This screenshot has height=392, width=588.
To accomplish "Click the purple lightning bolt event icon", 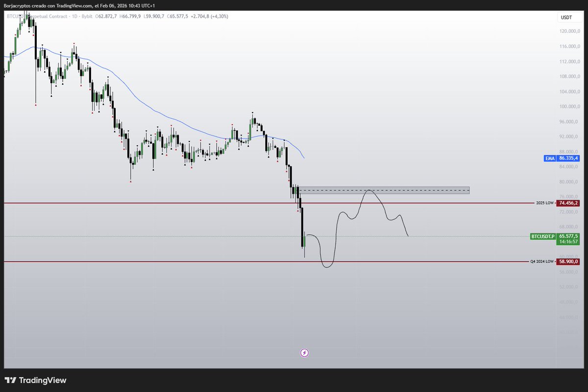I will point(304,352).
